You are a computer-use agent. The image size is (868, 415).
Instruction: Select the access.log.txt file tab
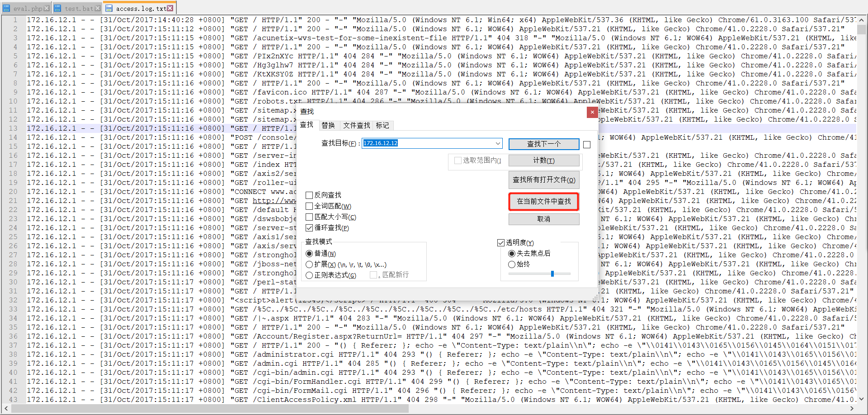click(x=141, y=9)
